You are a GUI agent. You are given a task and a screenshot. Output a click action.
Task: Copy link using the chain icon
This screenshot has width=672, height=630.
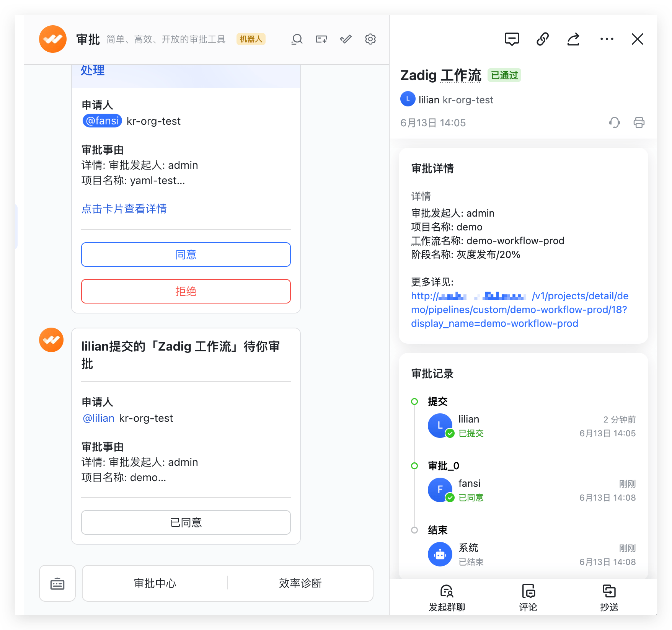click(543, 39)
